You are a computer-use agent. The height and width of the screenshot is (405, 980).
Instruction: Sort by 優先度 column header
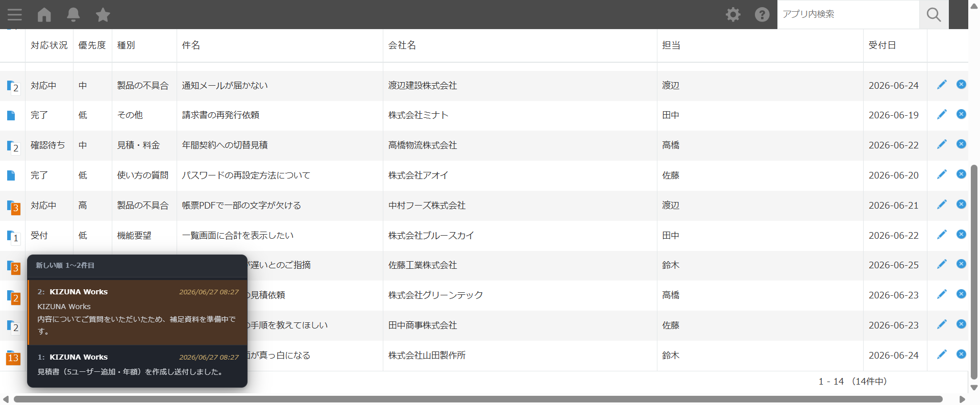92,45
